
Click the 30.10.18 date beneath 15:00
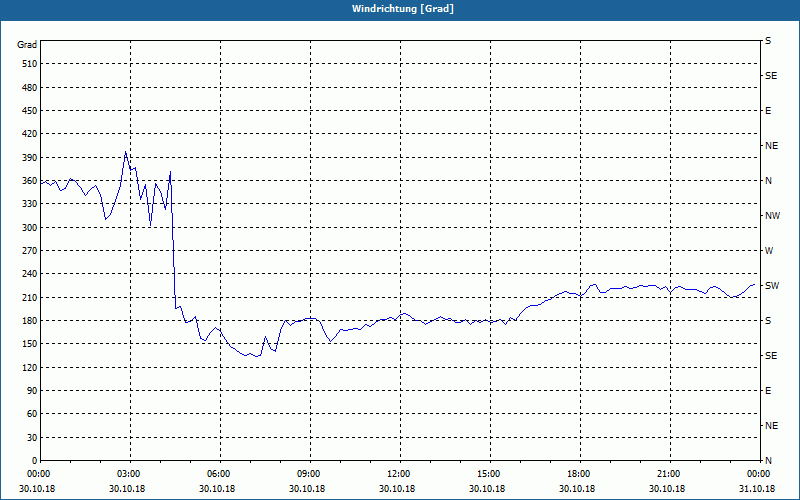coord(487,488)
